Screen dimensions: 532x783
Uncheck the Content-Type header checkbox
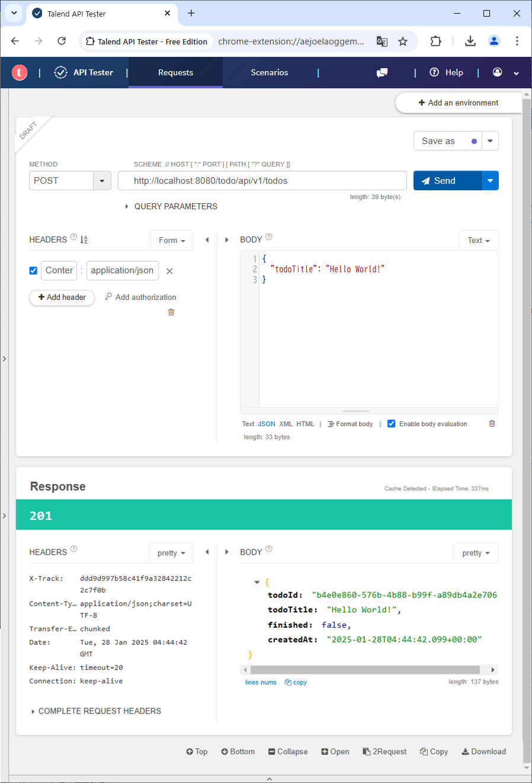(x=33, y=271)
